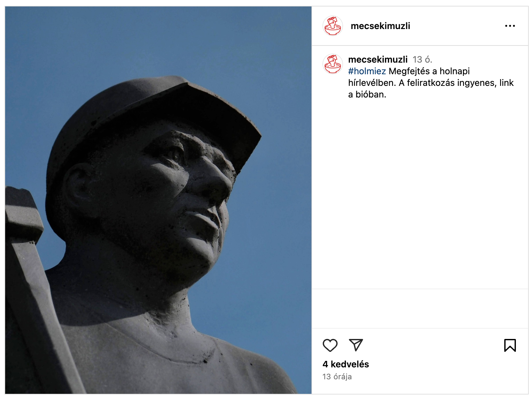Click the empty comments area below caption

click(420, 194)
